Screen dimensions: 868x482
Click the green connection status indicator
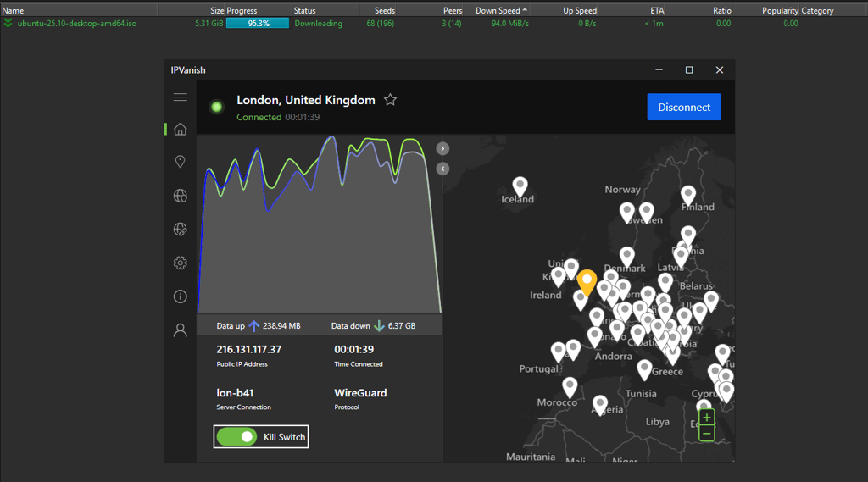point(216,107)
